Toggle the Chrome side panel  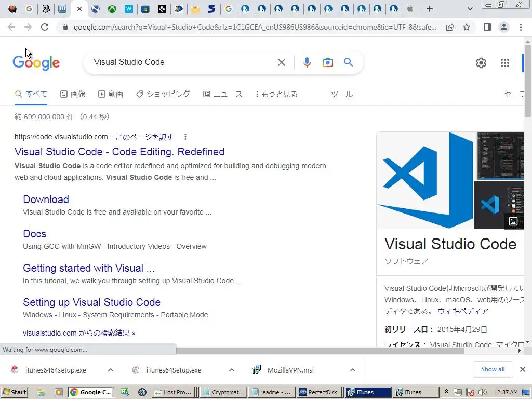point(487,27)
